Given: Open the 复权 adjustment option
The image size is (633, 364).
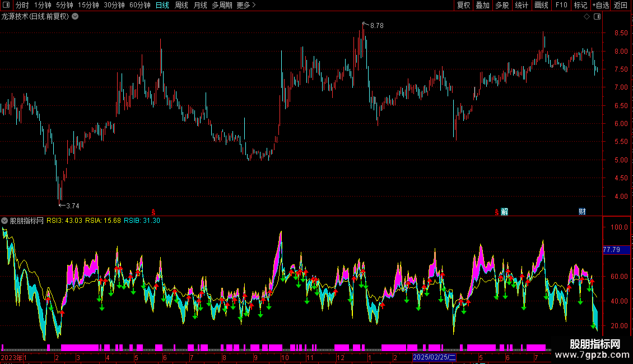Looking at the screenshot, I should click(463, 5).
